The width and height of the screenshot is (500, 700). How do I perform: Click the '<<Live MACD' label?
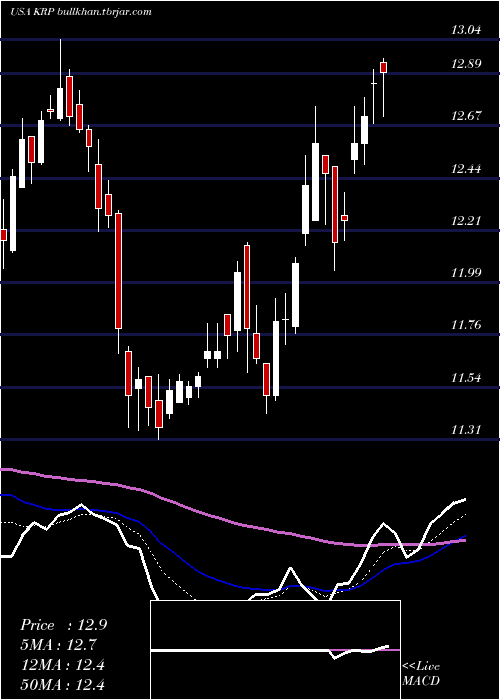[421, 673]
